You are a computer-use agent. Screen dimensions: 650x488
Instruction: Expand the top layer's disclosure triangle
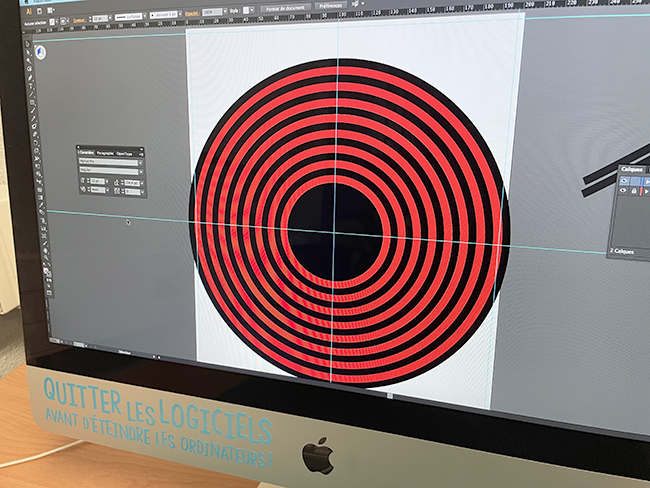point(647,182)
